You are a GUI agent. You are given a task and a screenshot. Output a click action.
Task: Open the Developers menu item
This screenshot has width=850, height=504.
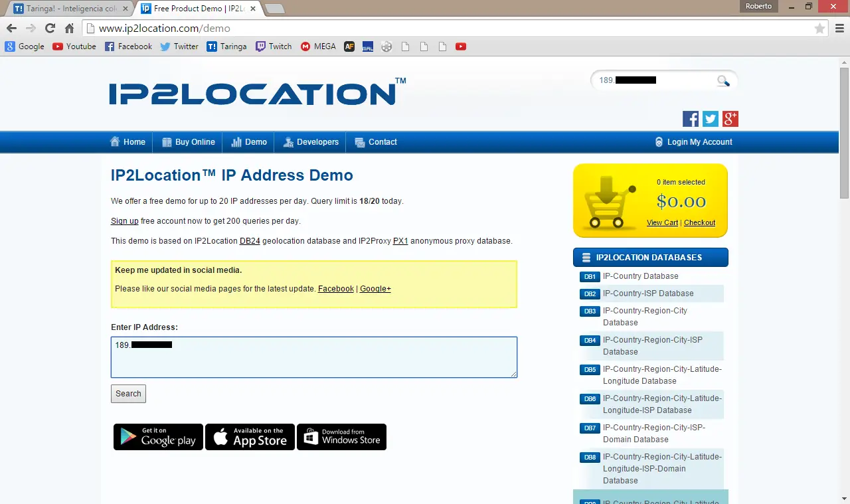tap(311, 142)
